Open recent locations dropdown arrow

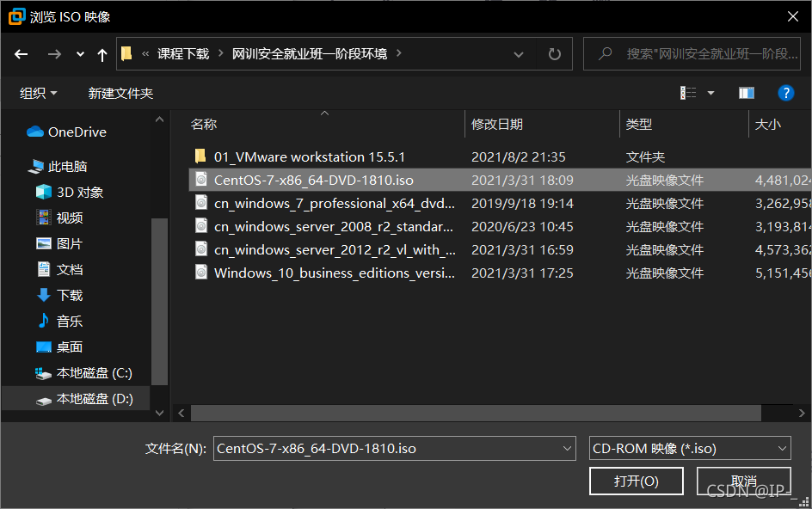tap(80, 54)
